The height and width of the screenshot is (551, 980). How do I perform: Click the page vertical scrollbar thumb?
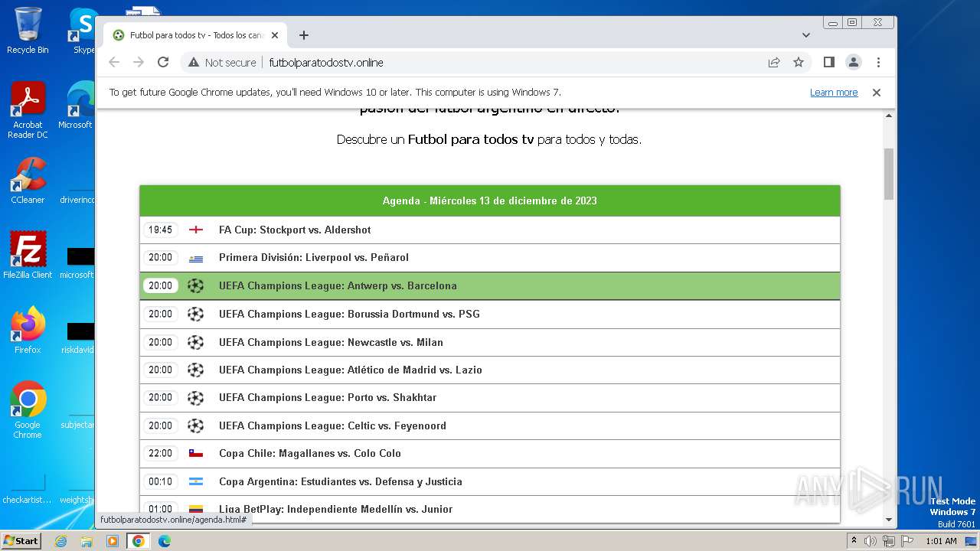pyautogui.click(x=889, y=174)
